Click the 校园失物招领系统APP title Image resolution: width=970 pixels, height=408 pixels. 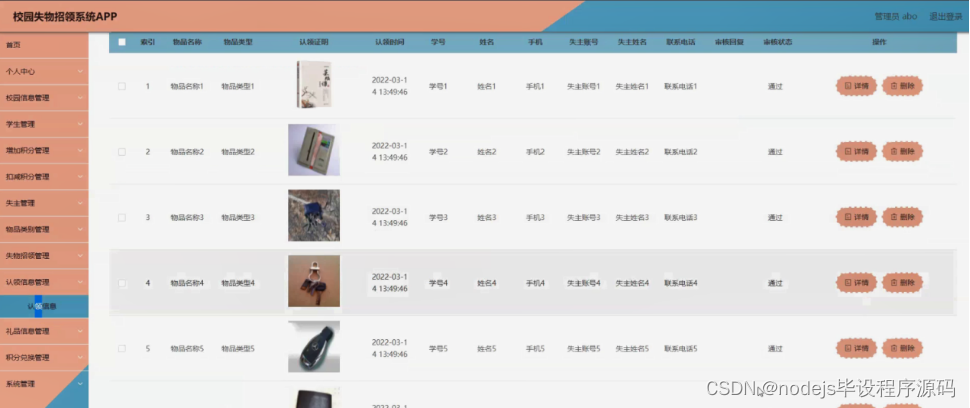point(65,17)
